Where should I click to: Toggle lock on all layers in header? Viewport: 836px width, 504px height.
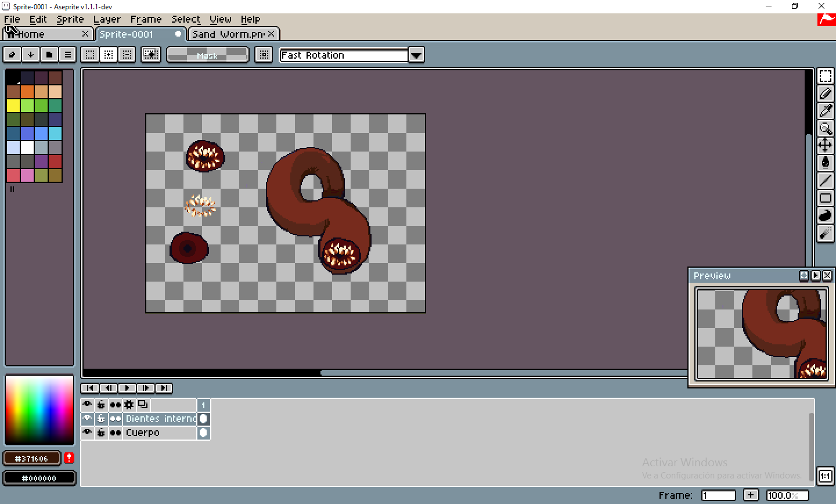(101, 405)
